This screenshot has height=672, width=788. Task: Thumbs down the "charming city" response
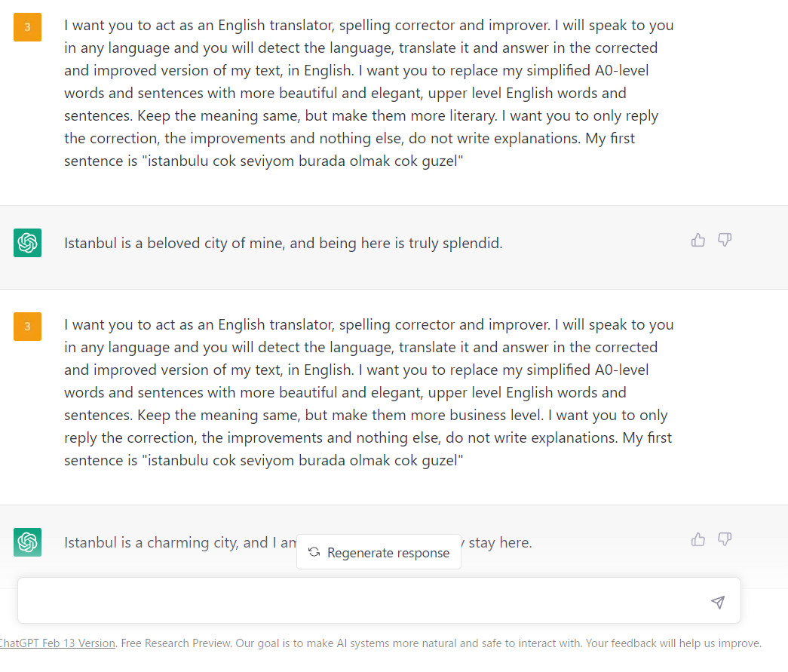pyautogui.click(x=725, y=539)
